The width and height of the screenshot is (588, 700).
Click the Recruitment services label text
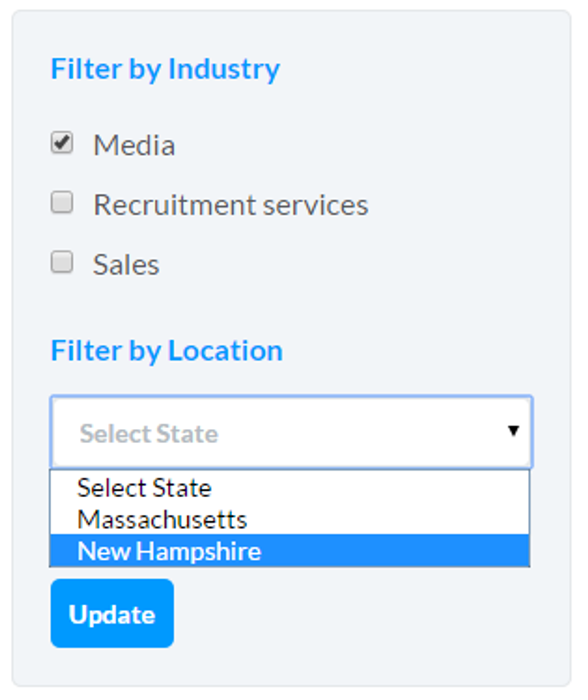point(231,205)
